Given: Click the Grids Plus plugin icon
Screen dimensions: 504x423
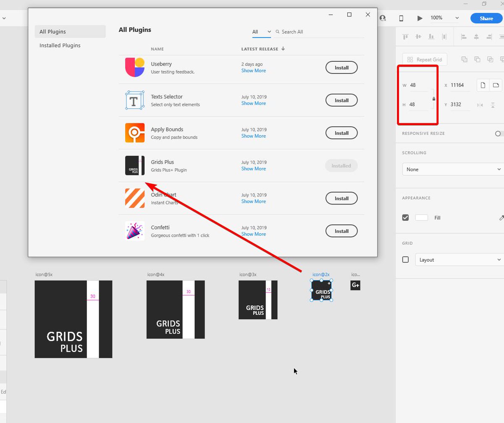Looking at the screenshot, I should (x=135, y=165).
